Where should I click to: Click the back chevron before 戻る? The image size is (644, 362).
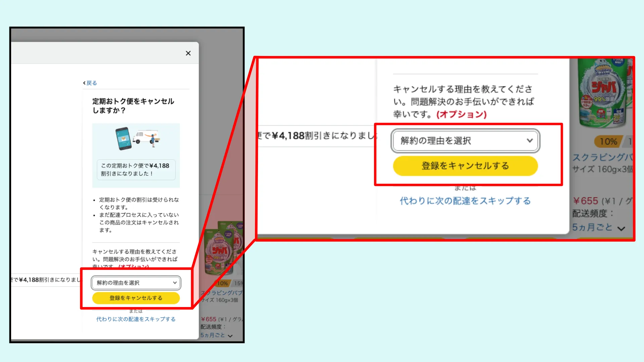84,83
